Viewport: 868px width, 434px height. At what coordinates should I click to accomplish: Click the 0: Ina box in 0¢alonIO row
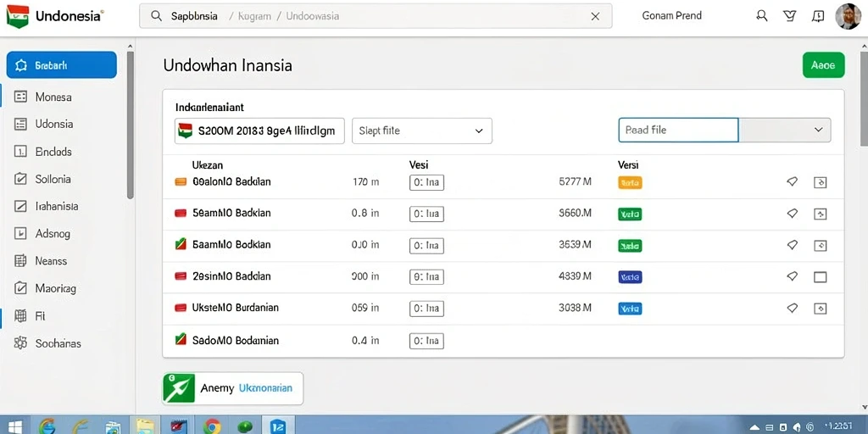[426, 182]
